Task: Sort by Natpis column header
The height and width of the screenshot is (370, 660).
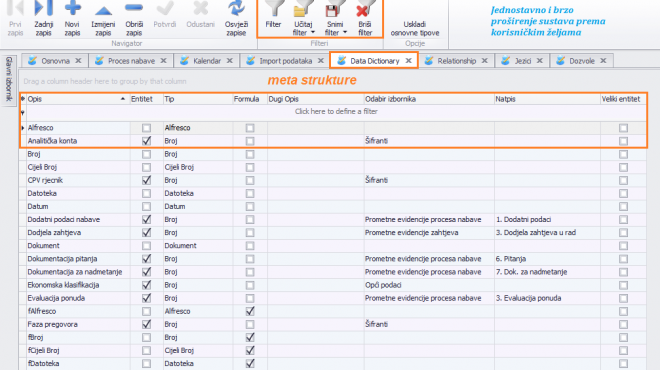Action: click(x=547, y=99)
